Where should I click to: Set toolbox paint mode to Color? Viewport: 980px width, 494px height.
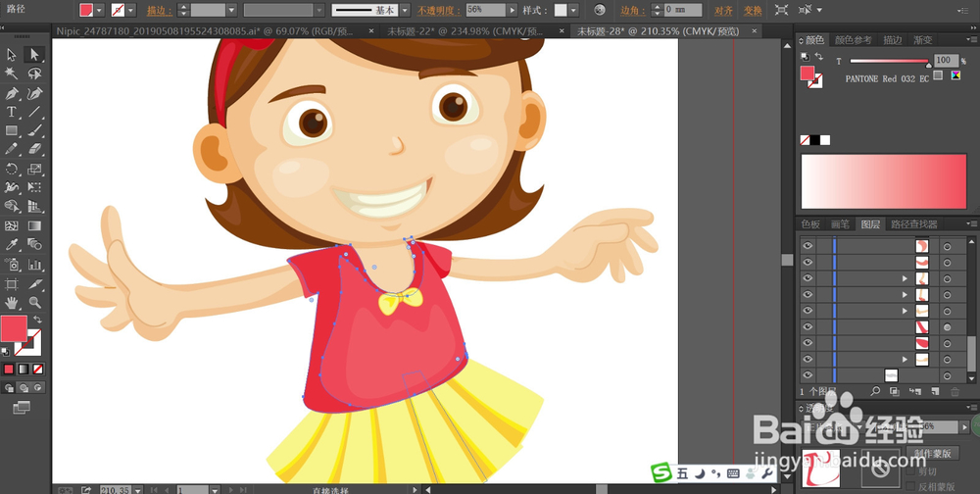(x=9, y=369)
